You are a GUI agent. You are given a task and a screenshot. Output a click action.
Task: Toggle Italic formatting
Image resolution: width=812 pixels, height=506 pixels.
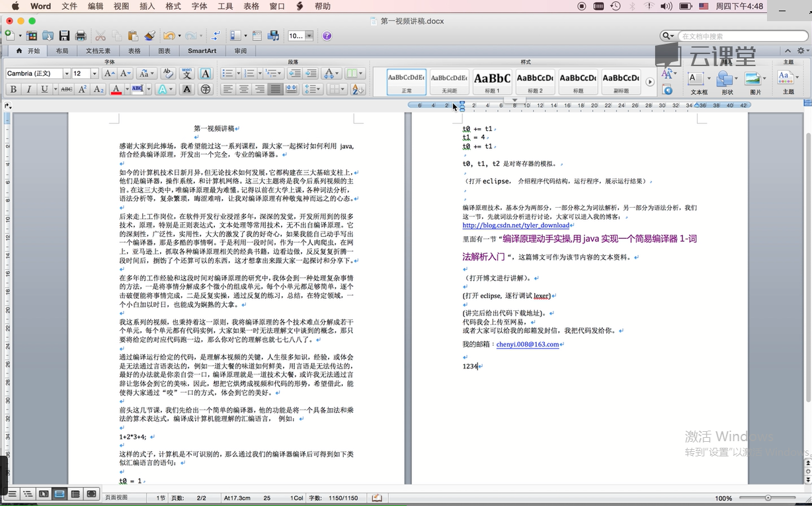28,89
